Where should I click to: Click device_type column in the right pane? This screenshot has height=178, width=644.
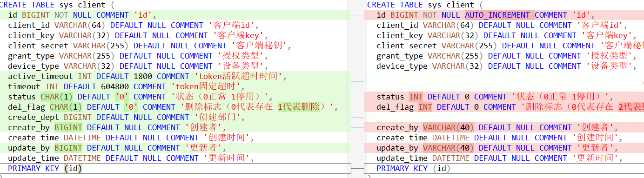(x=402, y=66)
